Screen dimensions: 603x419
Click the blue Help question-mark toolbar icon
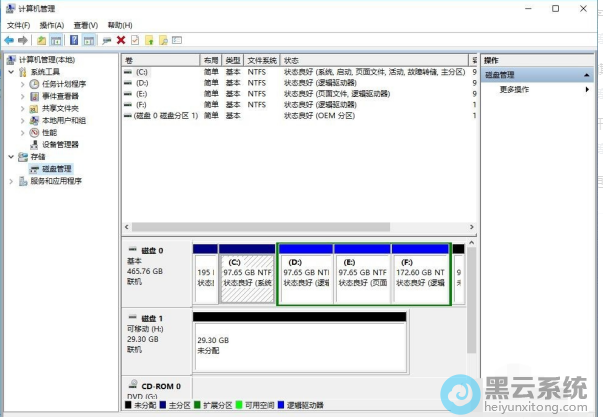pyautogui.click(x=75, y=40)
